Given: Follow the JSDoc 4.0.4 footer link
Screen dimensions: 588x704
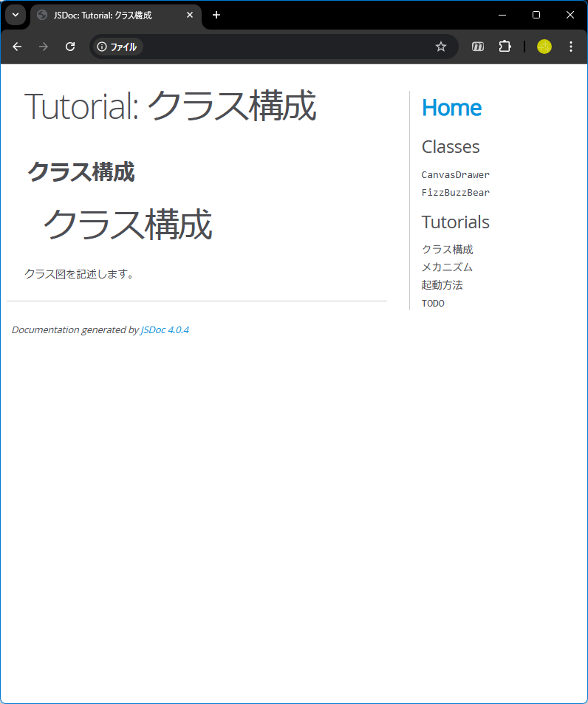Looking at the screenshot, I should tap(165, 330).
